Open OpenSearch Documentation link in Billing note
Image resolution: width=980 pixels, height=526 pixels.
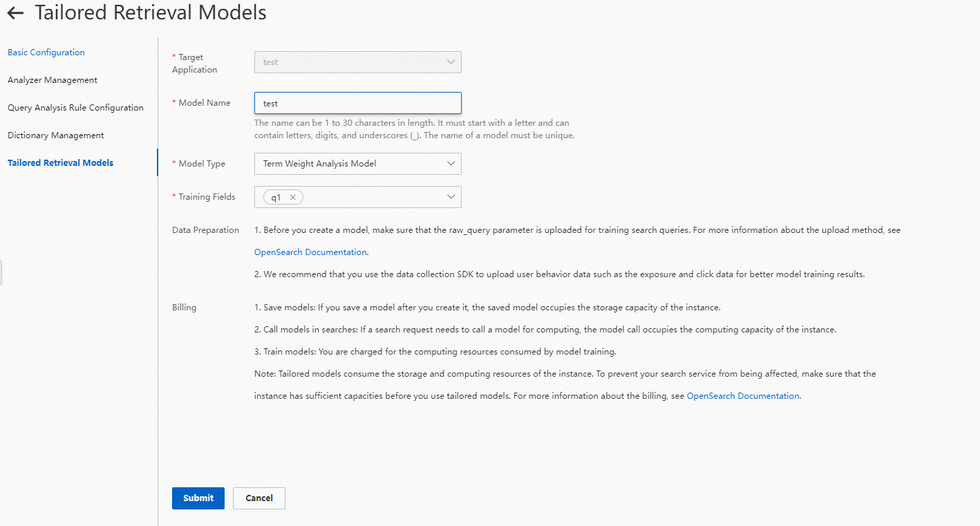pyautogui.click(x=743, y=396)
